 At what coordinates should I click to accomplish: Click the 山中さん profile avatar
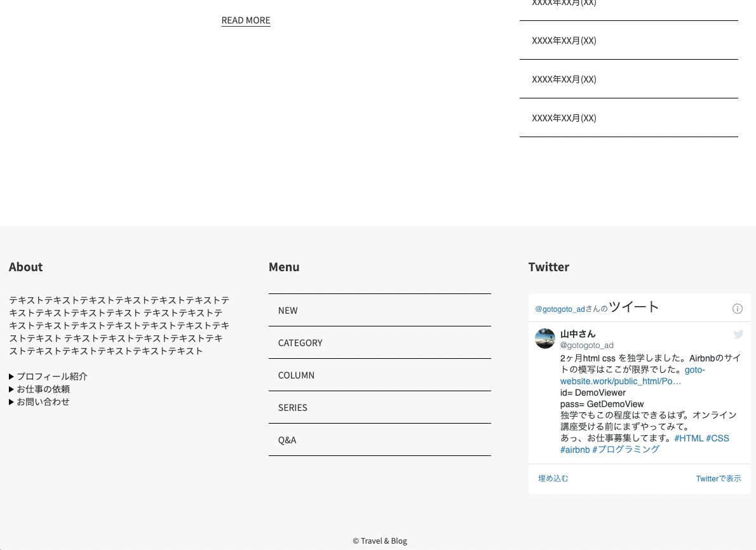(x=545, y=339)
